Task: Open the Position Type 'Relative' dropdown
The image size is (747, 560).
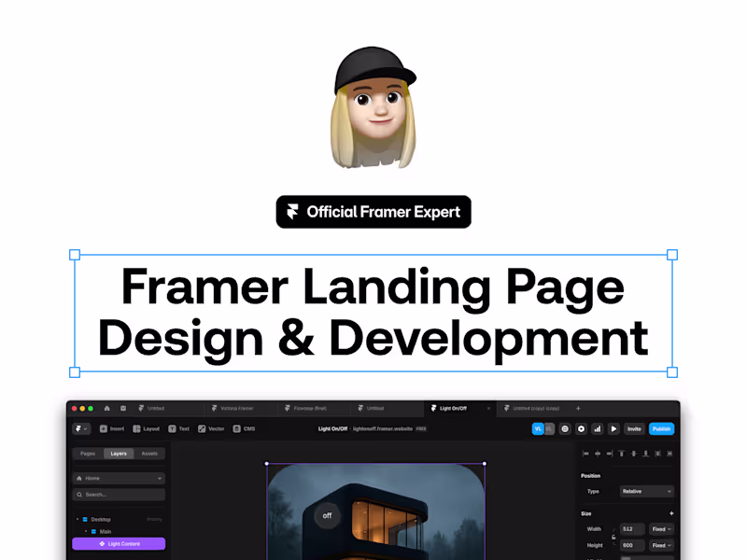Action: coord(646,492)
